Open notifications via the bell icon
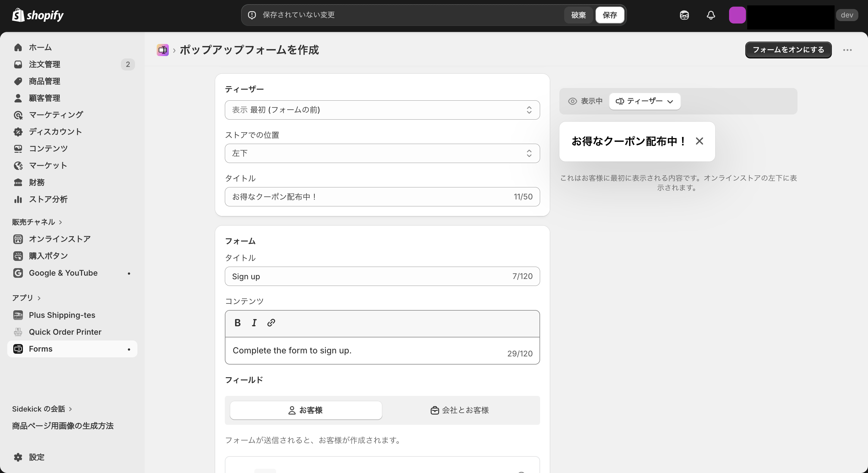The height and width of the screenshot is (473, 868). click(711, 15)
